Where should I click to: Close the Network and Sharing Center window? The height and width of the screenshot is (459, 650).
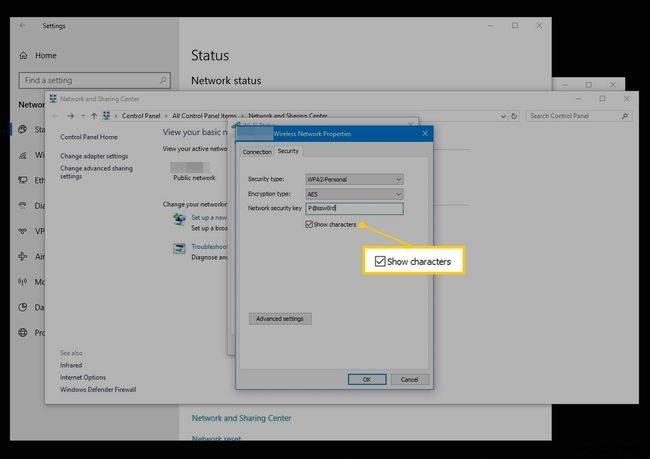click(627, 99)
